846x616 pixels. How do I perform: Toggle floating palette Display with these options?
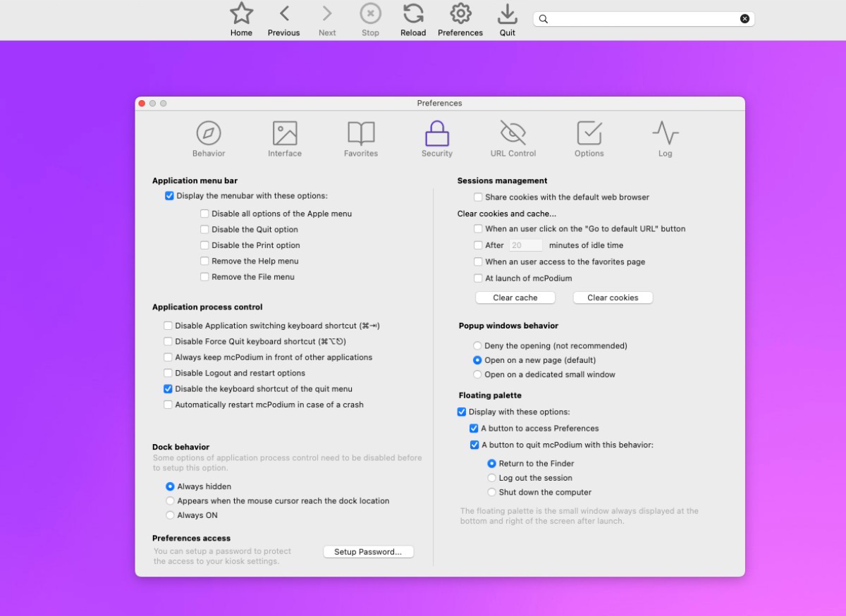pyautogui.click(x=462, y=412)
